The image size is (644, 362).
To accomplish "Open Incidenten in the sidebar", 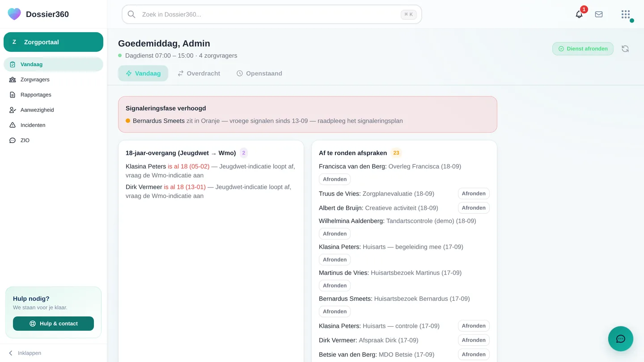I will (x=53, y=125).
